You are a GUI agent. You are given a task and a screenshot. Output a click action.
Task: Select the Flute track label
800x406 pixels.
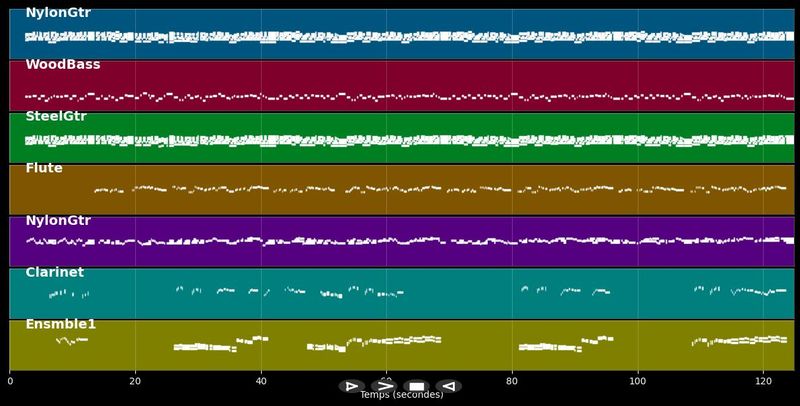click(x=44, y=169)
